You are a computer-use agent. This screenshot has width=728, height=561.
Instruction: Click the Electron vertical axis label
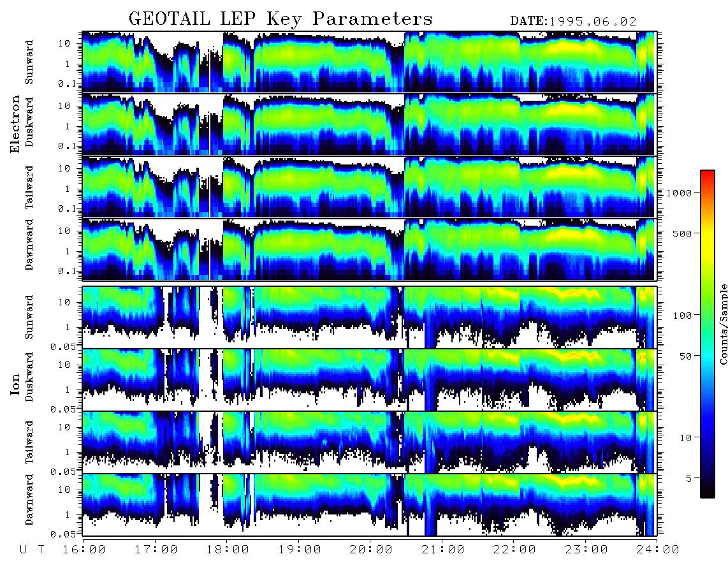click(x=15, y=124)
